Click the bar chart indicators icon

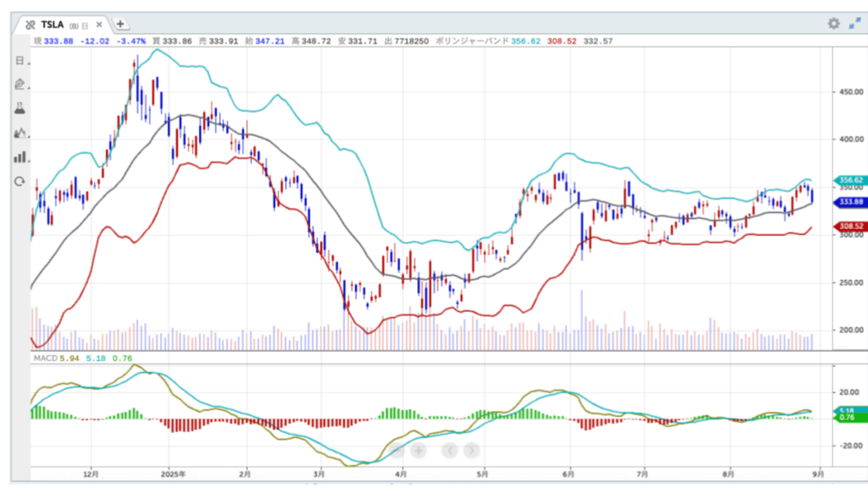click(x=19, y=157)
